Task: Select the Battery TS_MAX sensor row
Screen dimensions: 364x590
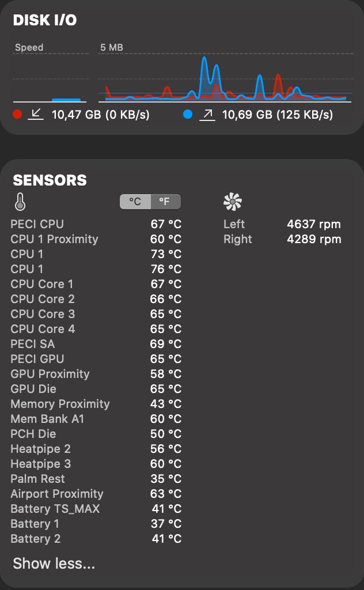Action: coord(96,509)
